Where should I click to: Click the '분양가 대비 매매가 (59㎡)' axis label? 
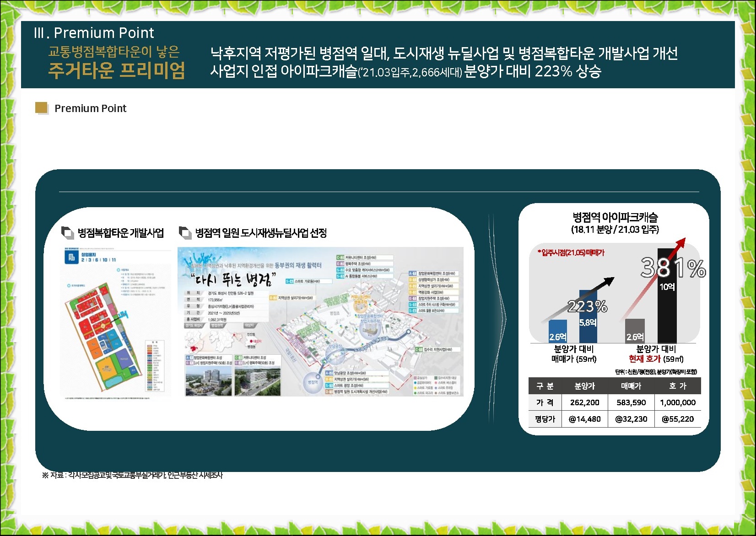point(574,354)
